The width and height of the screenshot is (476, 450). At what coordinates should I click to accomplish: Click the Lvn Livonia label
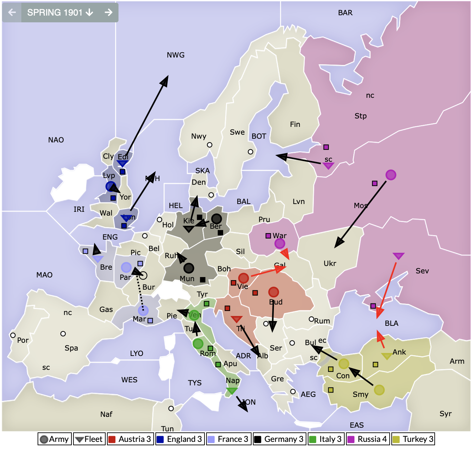[299, 201]
